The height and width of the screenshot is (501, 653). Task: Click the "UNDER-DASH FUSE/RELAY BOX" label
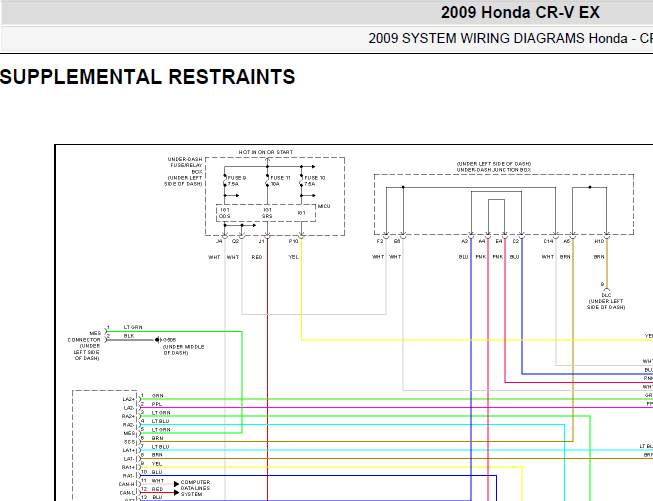[185, 165]
